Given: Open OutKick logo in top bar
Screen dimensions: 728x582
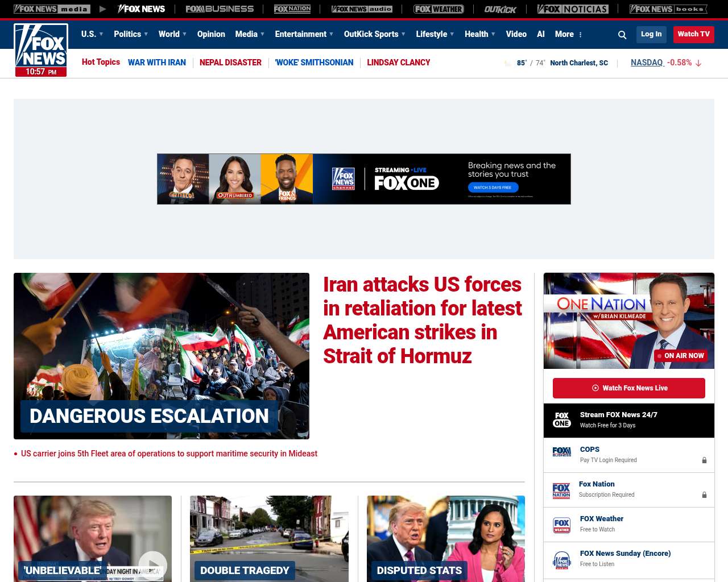Looking at the screenshot, I should point(500,9).
